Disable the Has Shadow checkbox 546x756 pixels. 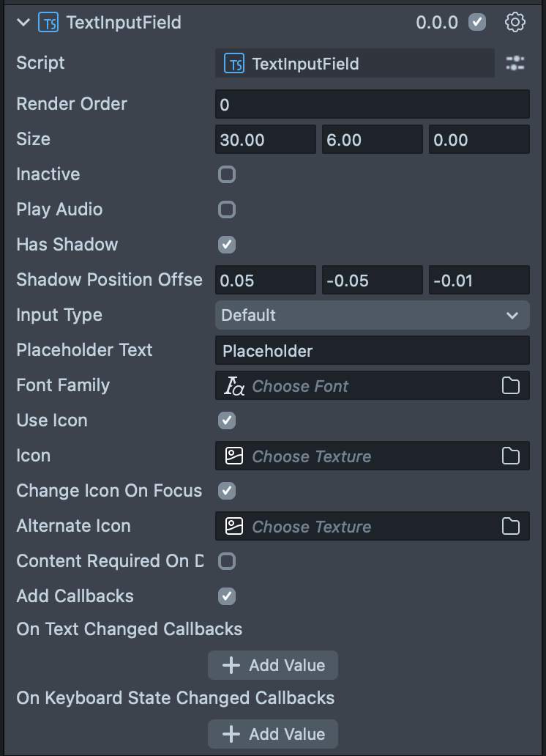(228, 245)
